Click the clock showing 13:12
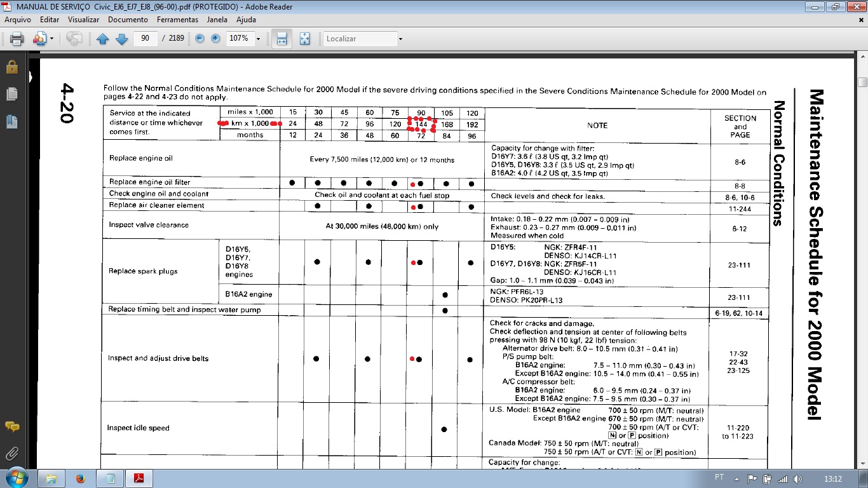The height and width of the screenshot is (488, 868). [832, 478]
